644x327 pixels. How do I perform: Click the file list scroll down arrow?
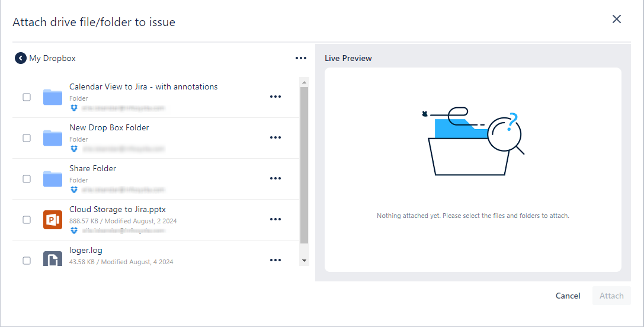tap(305, 260)
